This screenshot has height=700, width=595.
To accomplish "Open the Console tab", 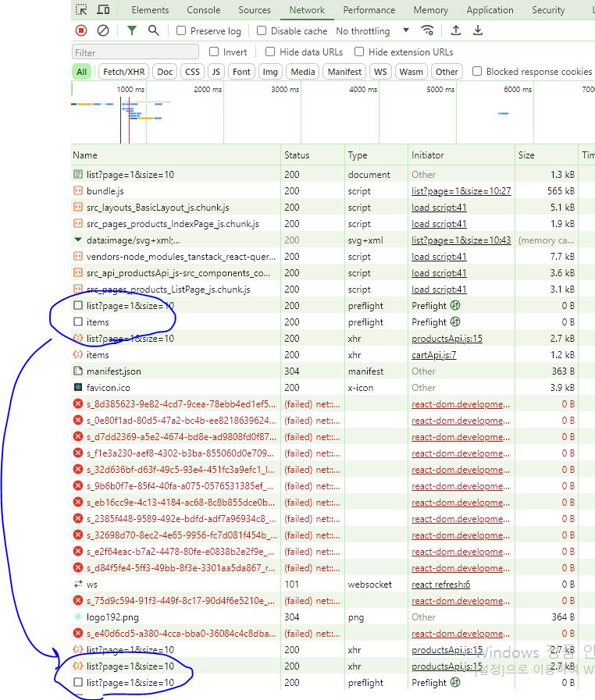I will click(204, 10).
